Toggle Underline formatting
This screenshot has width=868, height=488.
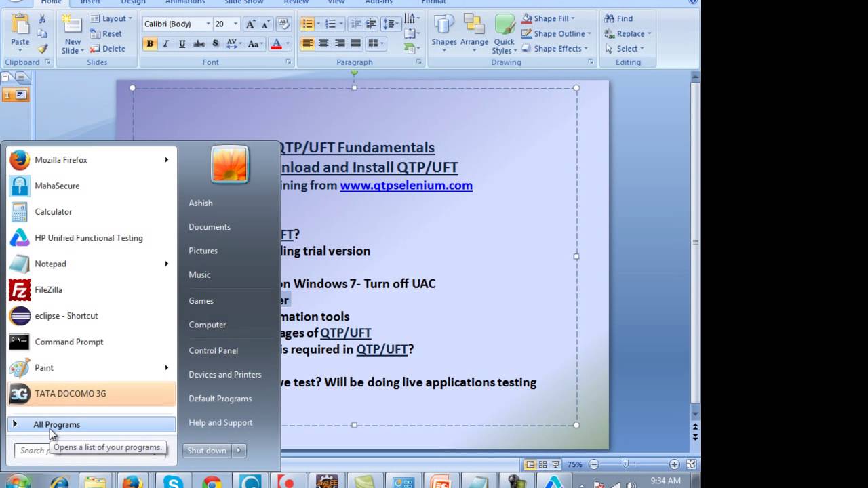coord(182,44)
